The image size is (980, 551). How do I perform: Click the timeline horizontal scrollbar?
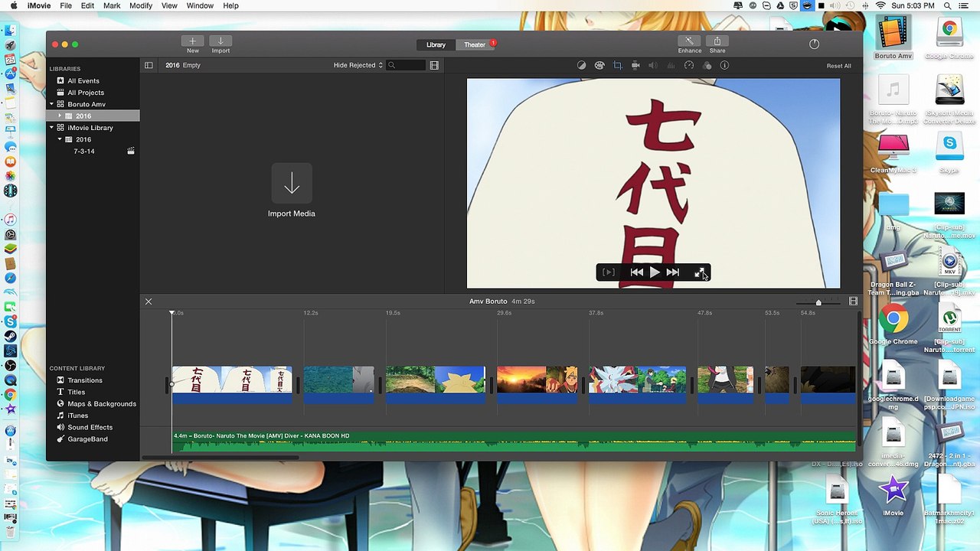(220, 458)
